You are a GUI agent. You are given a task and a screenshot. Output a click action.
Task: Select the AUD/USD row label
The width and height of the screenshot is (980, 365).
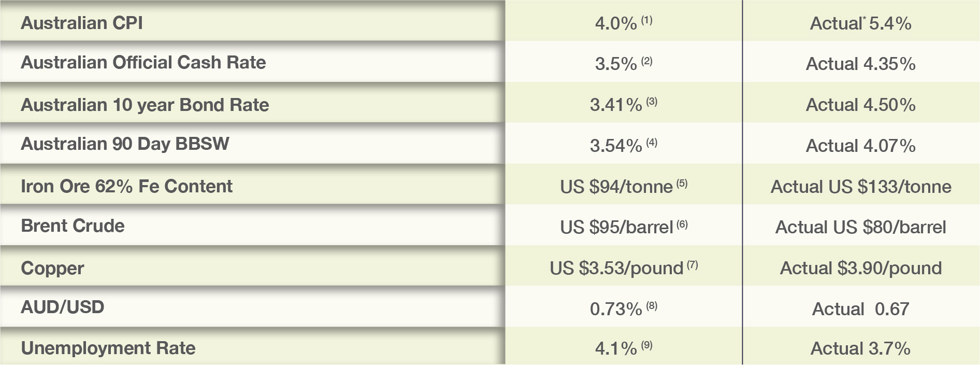pyautogui.click(x=62, y=307)
